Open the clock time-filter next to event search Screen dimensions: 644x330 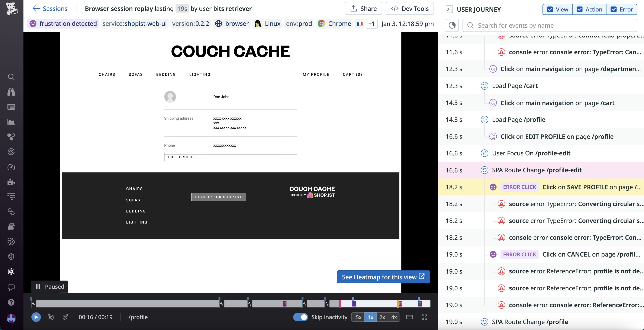[x=452, y=25]
